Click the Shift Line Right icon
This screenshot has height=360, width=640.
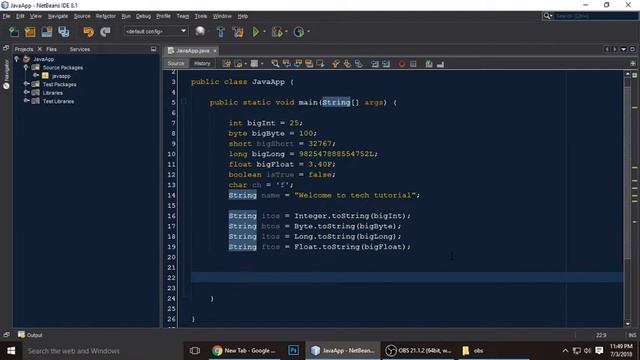coord(386,64)
